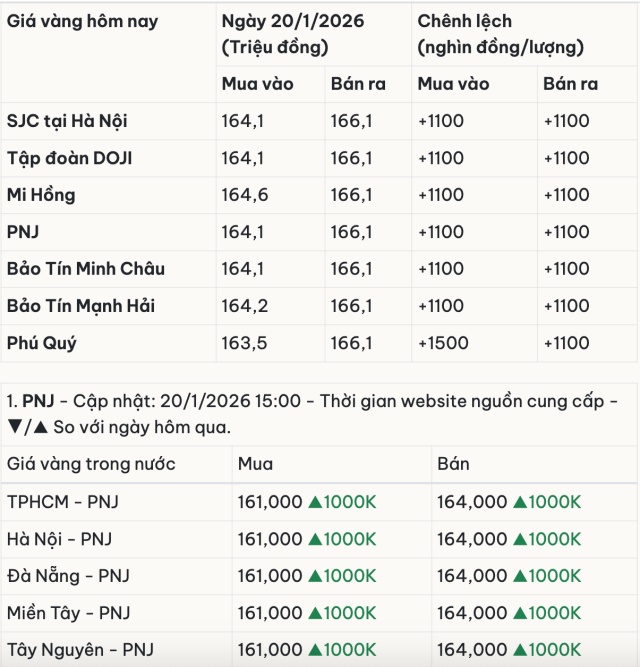Click the Tập đoàn DOJI row label
The image size is (640, 667).
(70, 158)
